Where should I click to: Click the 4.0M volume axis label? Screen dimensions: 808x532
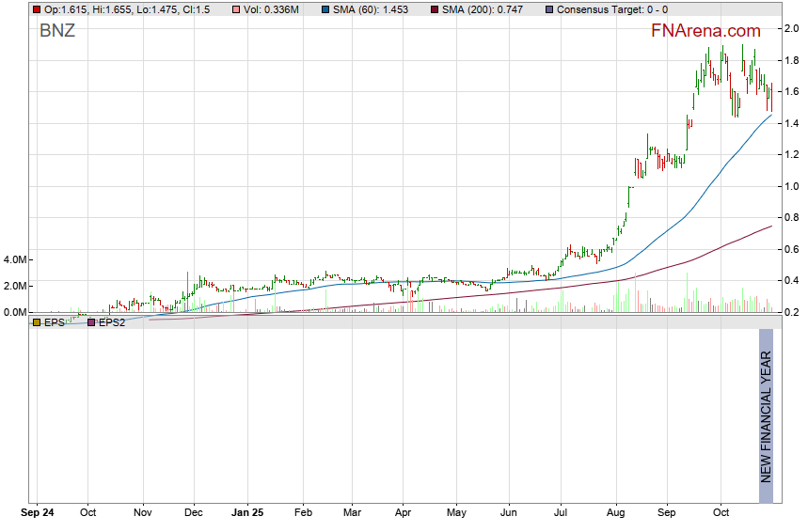click(x=15, y=259)
